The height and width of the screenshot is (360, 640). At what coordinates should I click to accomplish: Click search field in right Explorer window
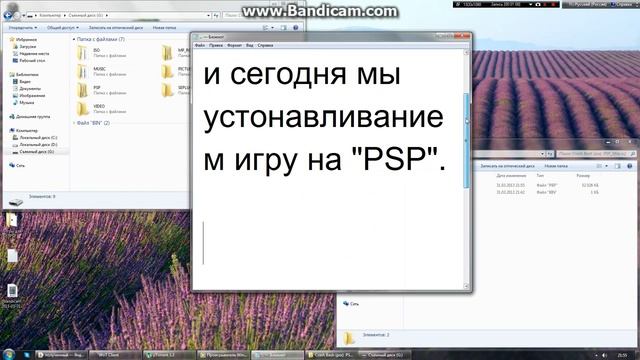click(x=596, y=154)
